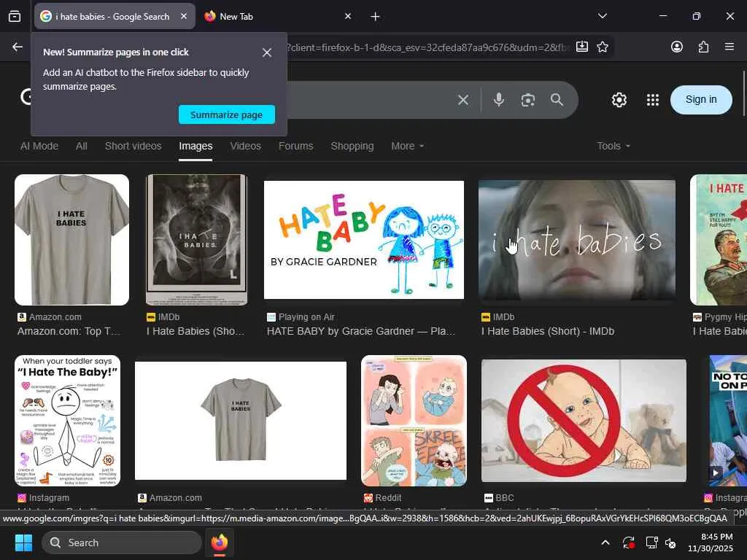747x560 pixels.
Task: Open the Firefox account icon
Action: [x=676, y=47]
